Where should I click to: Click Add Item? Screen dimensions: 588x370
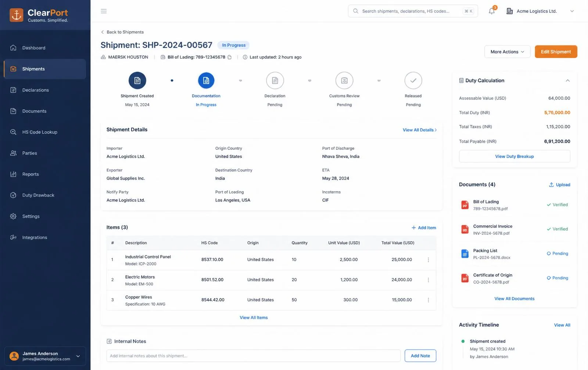[x=424, y=228]
